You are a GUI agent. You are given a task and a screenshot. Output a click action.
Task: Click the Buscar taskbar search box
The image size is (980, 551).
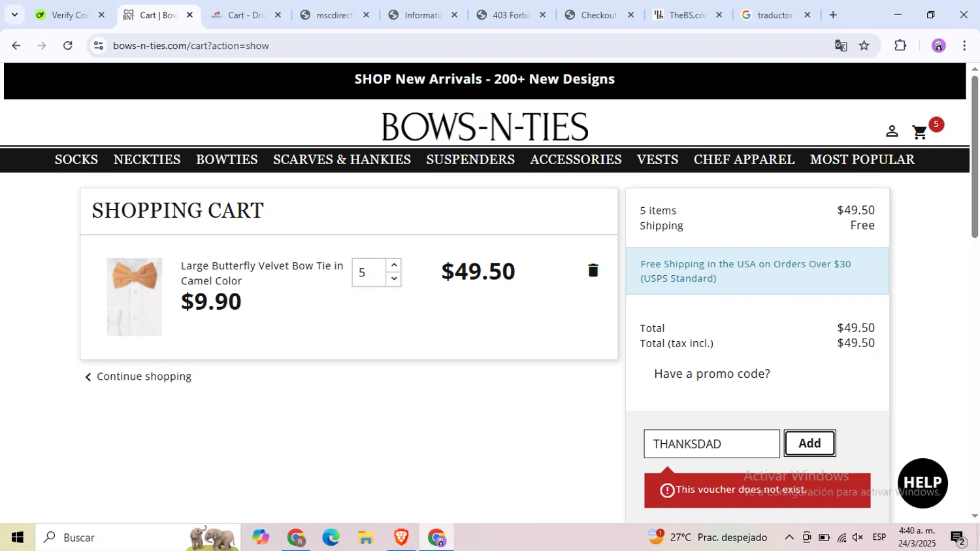tap(138, 537)
